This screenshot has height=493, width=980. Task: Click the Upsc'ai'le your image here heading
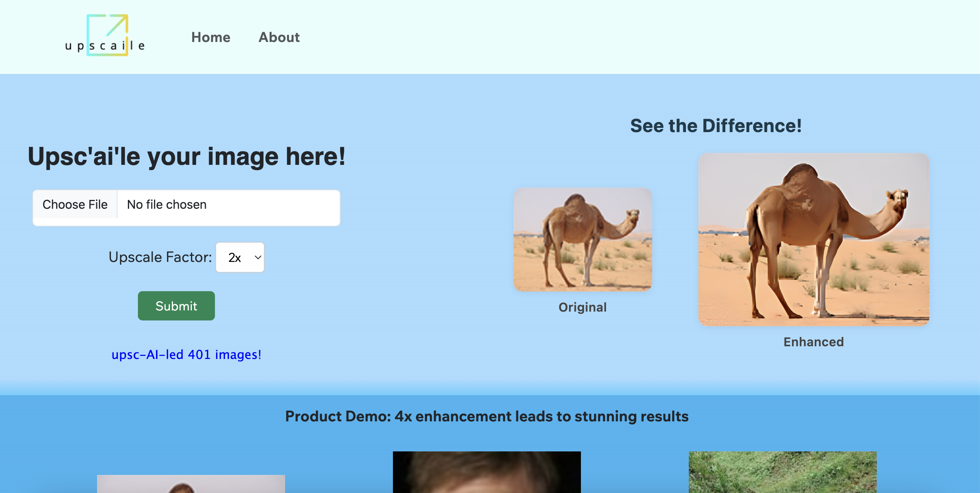click(x=186, y=157)
